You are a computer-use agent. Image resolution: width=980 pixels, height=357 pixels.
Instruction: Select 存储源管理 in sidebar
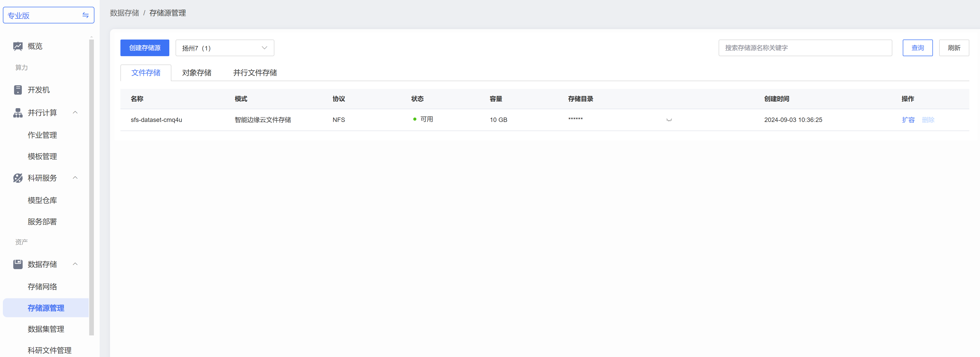tap(46, 308)
